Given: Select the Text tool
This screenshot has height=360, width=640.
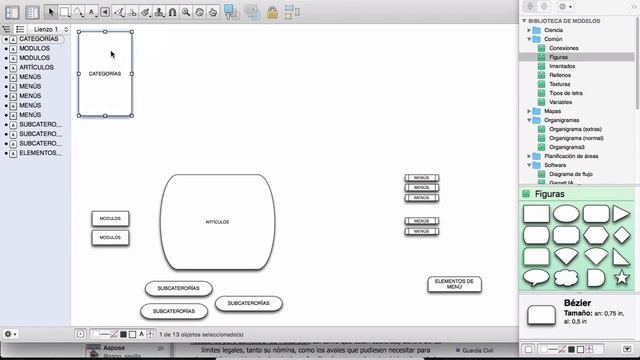Looking at the screenshot, I should point(92,12).
